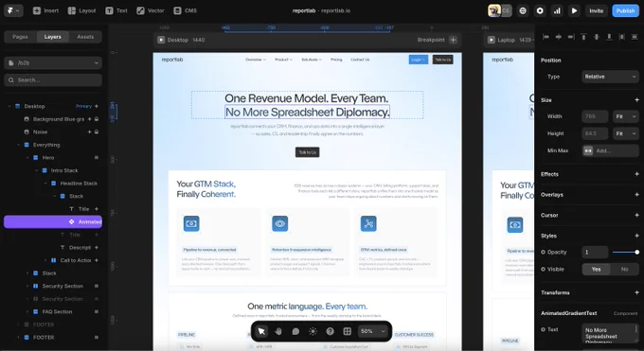Open the analytics bar chart icon
This screenshot has width=644, height=351.
pyautogui.click(x=557, y=10)
